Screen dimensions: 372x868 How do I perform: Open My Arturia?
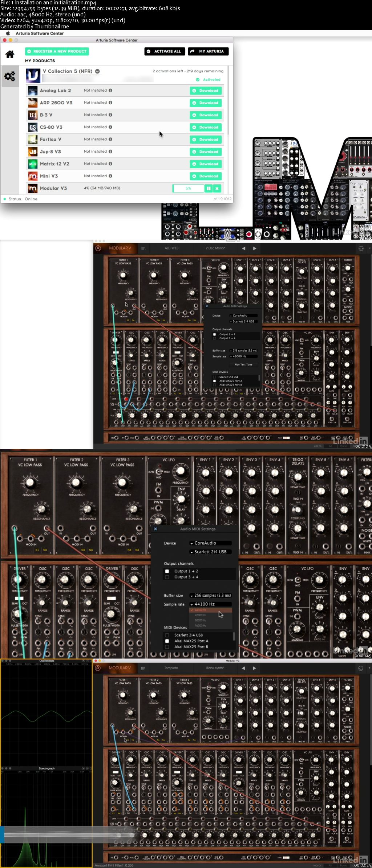[x=209, y=51]
